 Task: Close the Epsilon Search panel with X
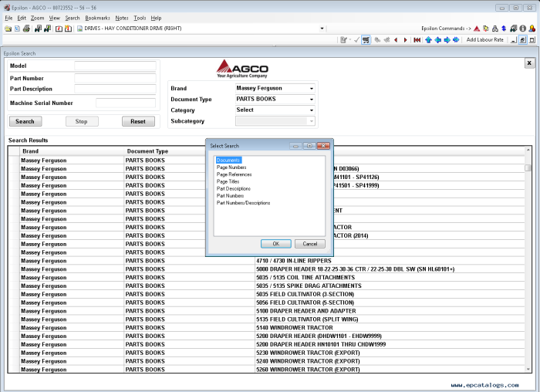coord(529,63)
